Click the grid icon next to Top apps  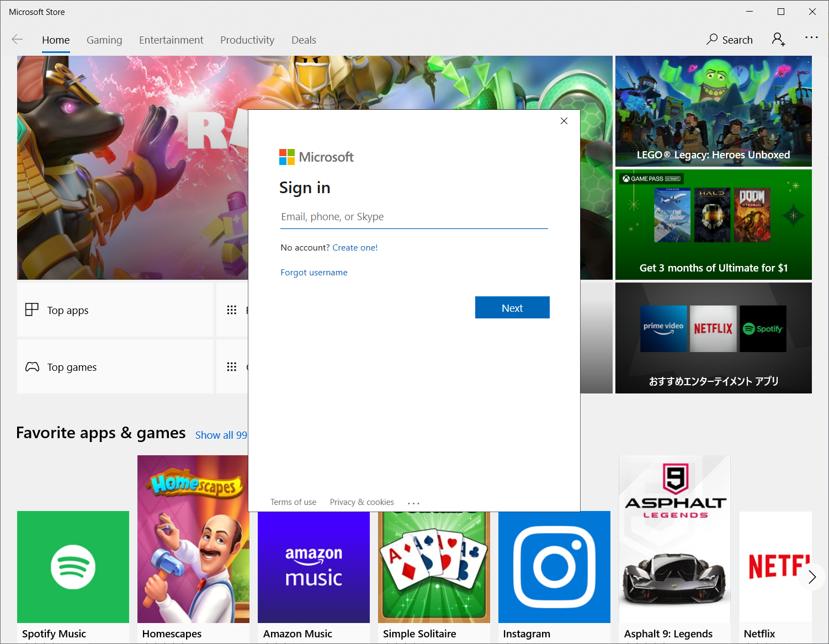click(x=232, y=310)
